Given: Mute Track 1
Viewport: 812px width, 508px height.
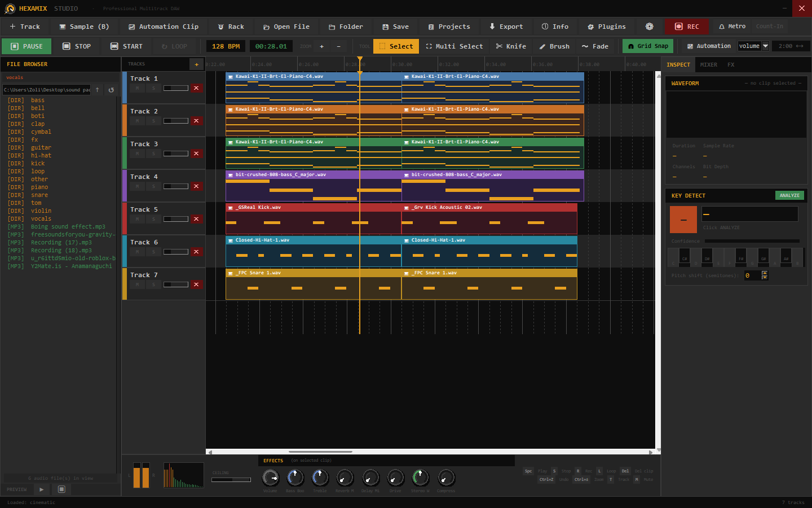Looking at the screenshot, I should [x=137, y=88].
